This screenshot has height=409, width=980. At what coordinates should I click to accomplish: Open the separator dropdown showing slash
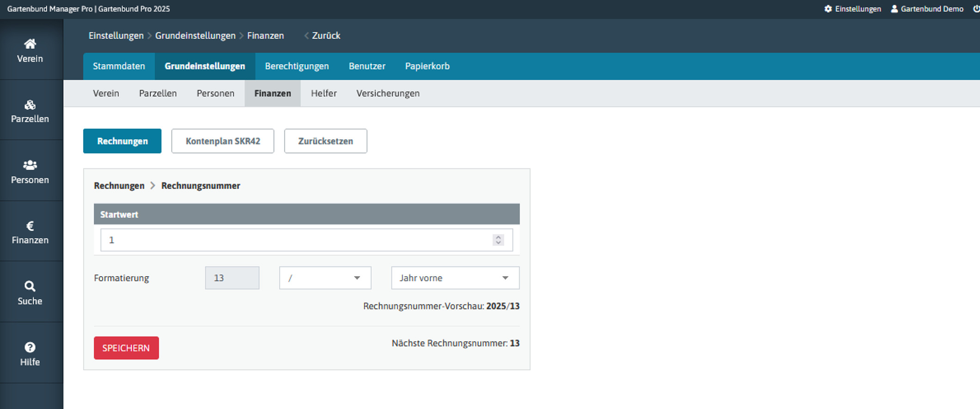point(325,278)
